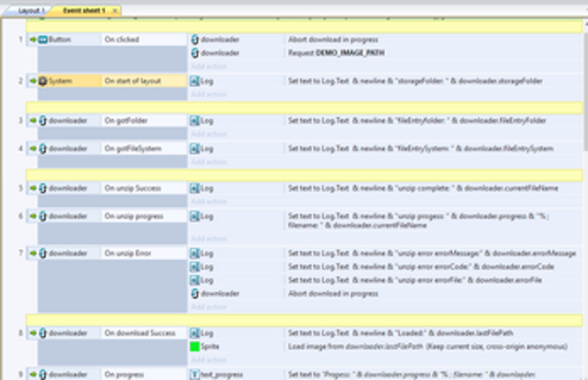
Task: Click the text_progress object icon in event 9
Action: 194,375
